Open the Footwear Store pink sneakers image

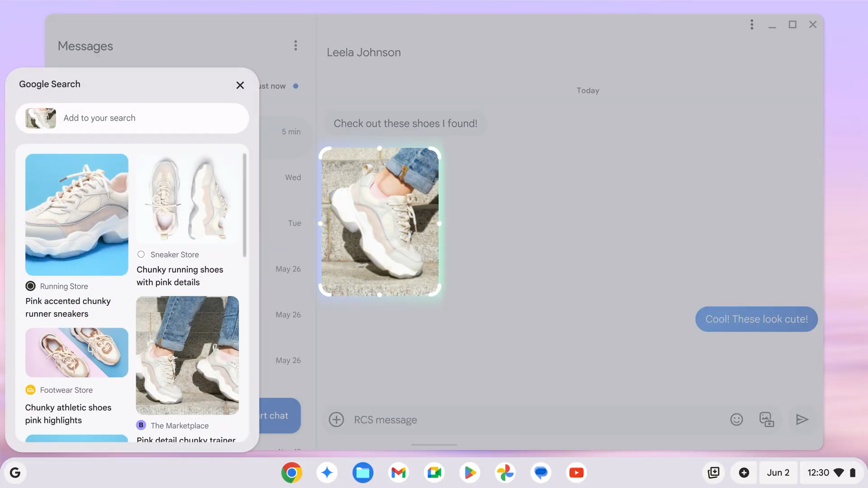77,352
